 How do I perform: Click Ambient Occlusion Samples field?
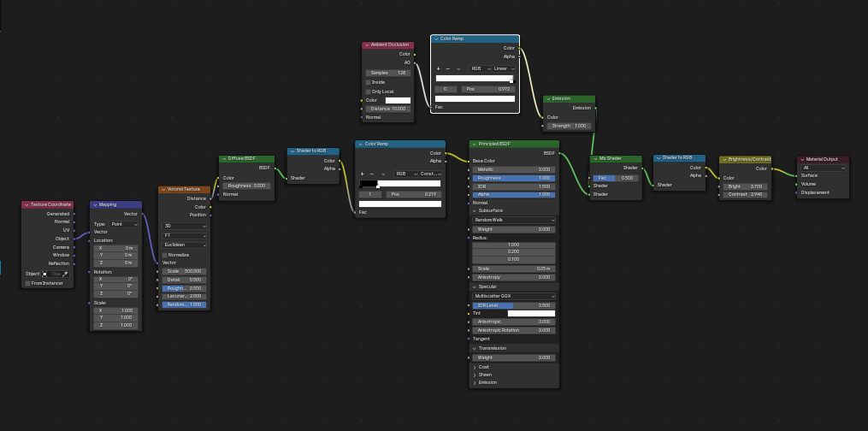pos(388,73)
